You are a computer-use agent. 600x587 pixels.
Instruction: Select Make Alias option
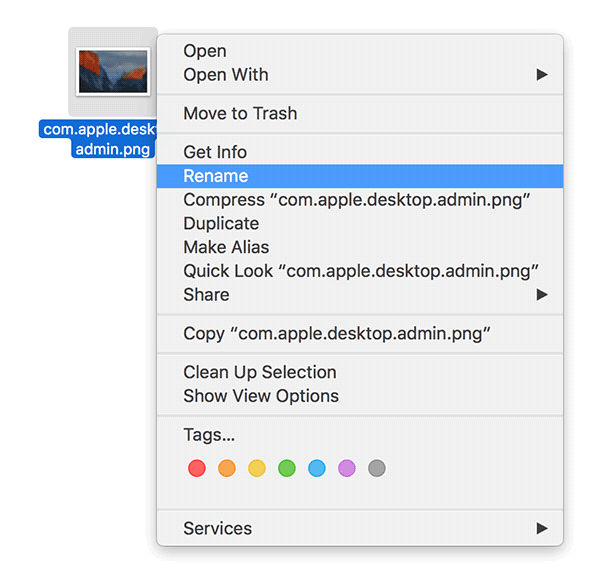[226, 247]
